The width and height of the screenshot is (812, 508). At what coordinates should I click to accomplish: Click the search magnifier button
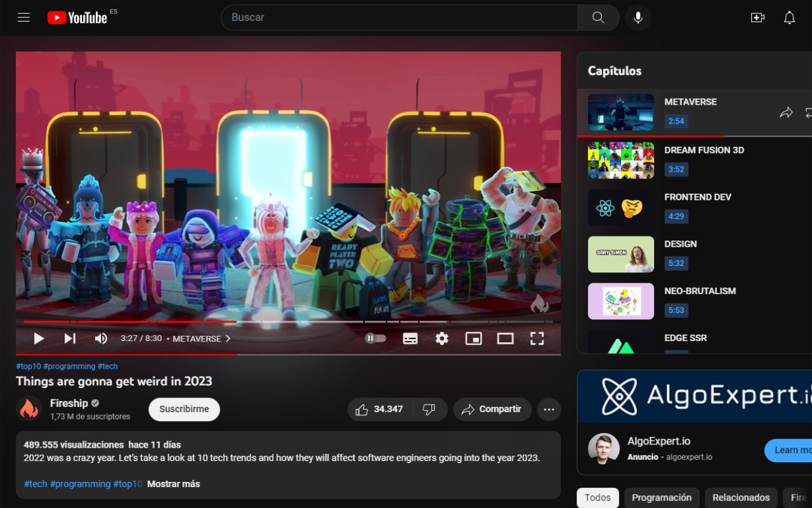598,18
